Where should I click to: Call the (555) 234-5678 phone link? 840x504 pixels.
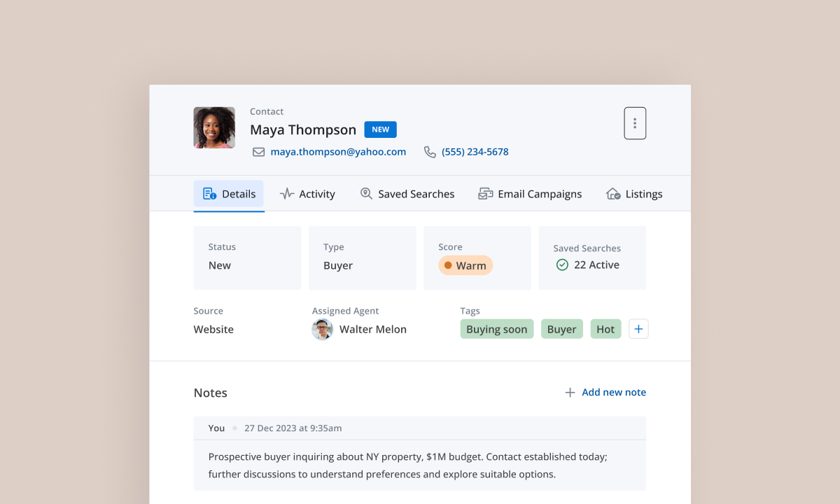pyautogui.click(x=475, y=152)
